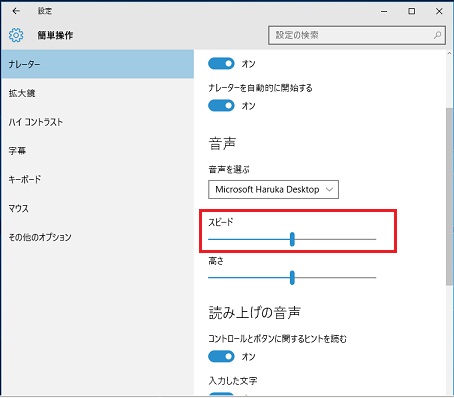Open キーボード settings

97,179
